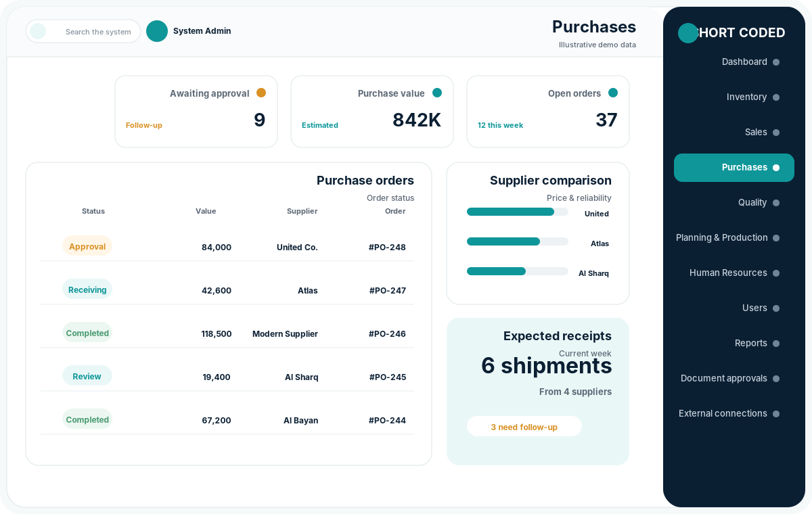Click order number #PO-245

[x=388, y=377]
